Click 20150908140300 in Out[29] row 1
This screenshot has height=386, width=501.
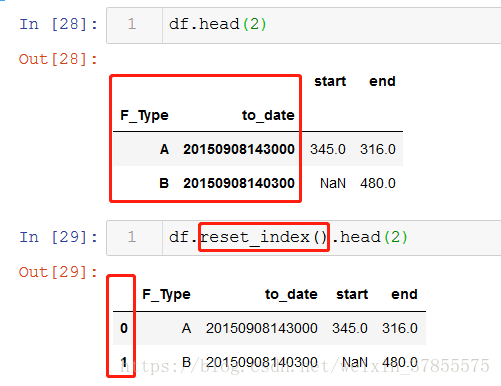261,362
